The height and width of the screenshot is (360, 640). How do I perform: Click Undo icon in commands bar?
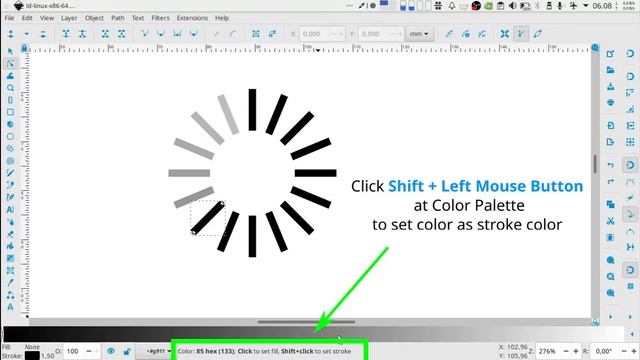pyautogui.click(x=611, y=165)
